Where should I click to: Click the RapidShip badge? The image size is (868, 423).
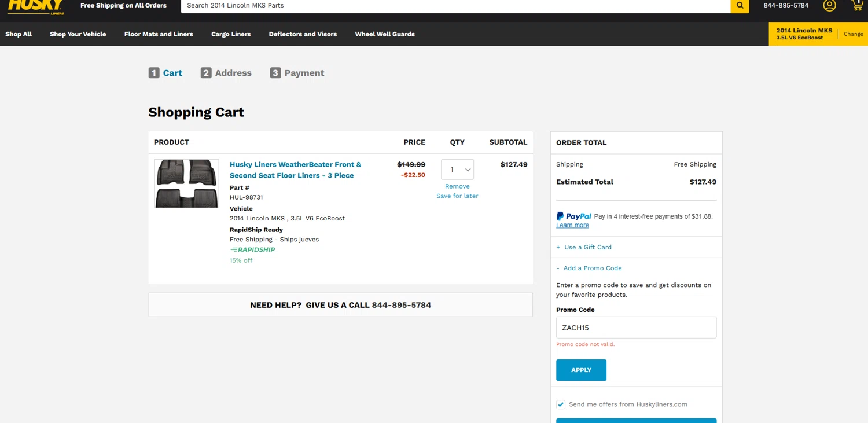point(253,250)
